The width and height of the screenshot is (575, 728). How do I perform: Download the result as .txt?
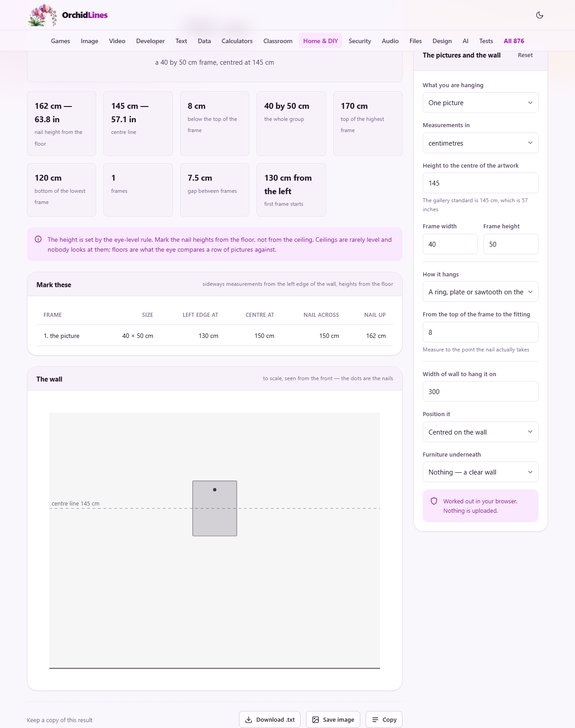click(x=270, y=719)
